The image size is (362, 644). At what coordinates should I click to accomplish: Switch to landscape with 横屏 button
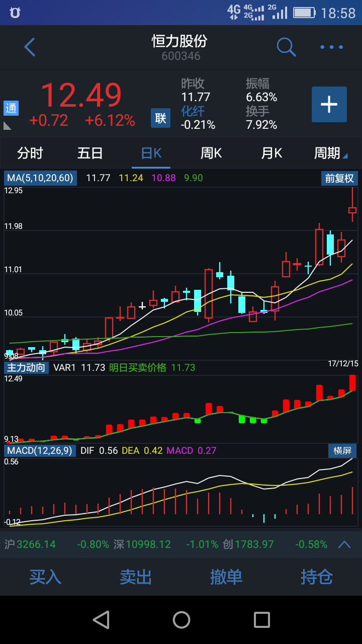342,450
